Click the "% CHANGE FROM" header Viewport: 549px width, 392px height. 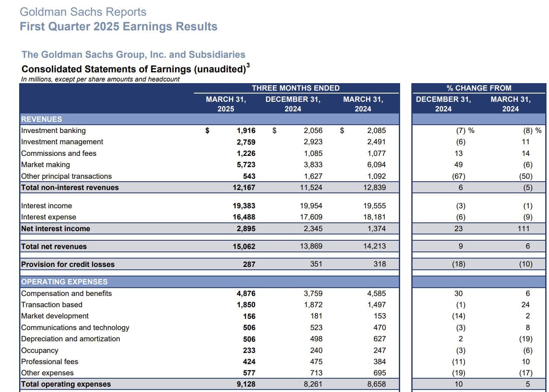click(x=479, y=88)
